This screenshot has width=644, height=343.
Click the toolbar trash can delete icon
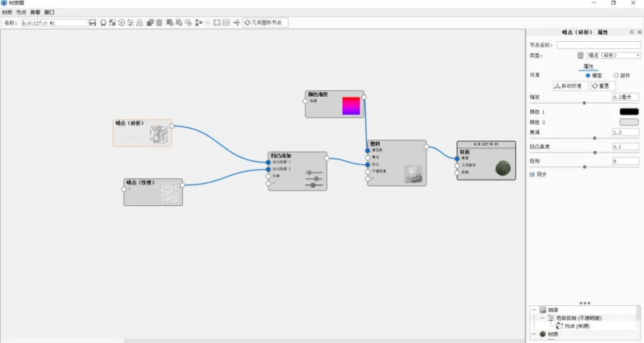point(159,22)
